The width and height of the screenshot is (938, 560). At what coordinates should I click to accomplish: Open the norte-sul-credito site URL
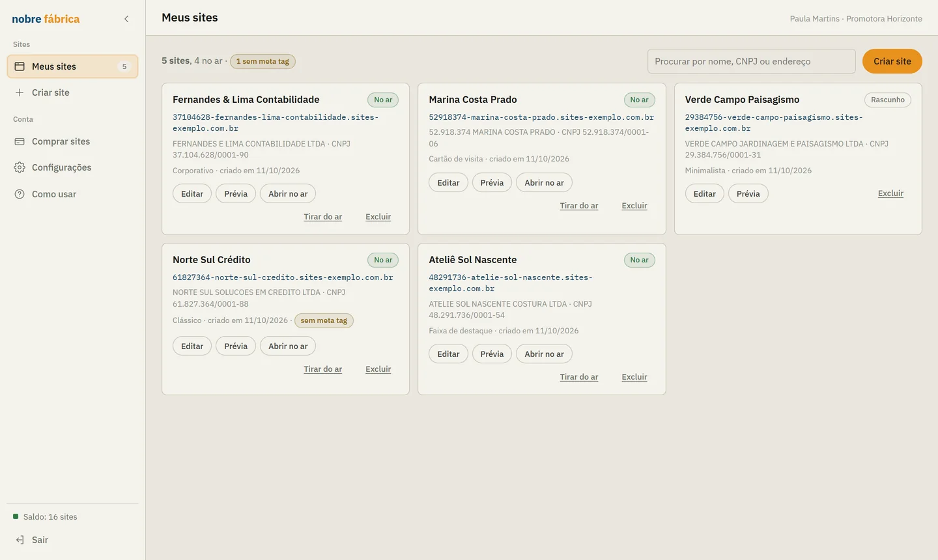click(x=283, y=277)
